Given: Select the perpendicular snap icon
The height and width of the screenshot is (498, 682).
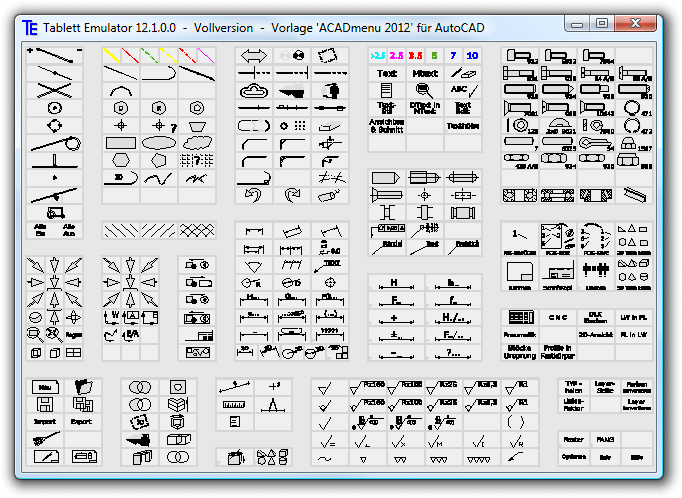Looking at the screenshot, I should (x=54, y=160).
